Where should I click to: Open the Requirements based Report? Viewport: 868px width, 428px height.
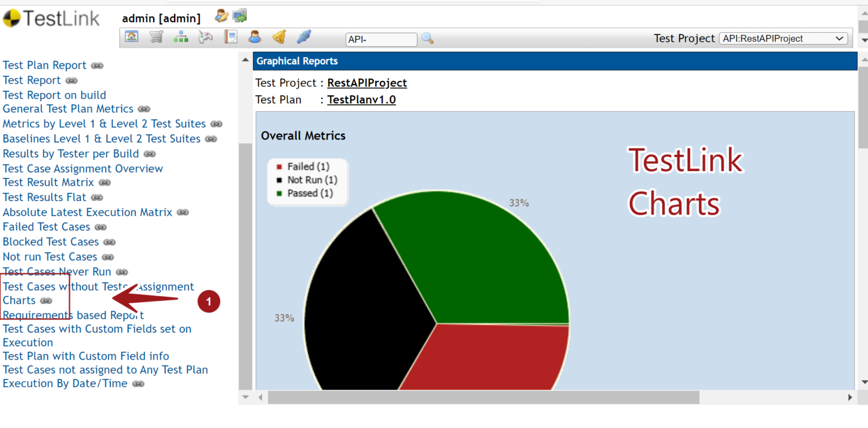tap(73, 315)
